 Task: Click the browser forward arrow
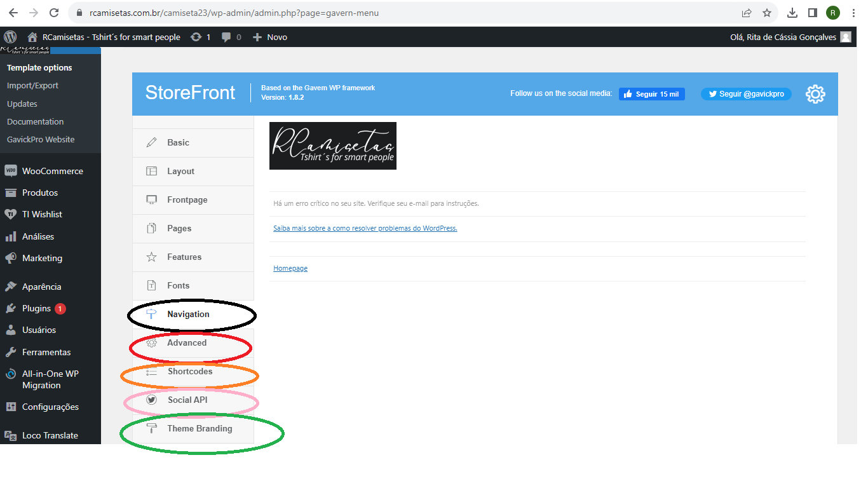pyautogui.click(x=33, y=13)
